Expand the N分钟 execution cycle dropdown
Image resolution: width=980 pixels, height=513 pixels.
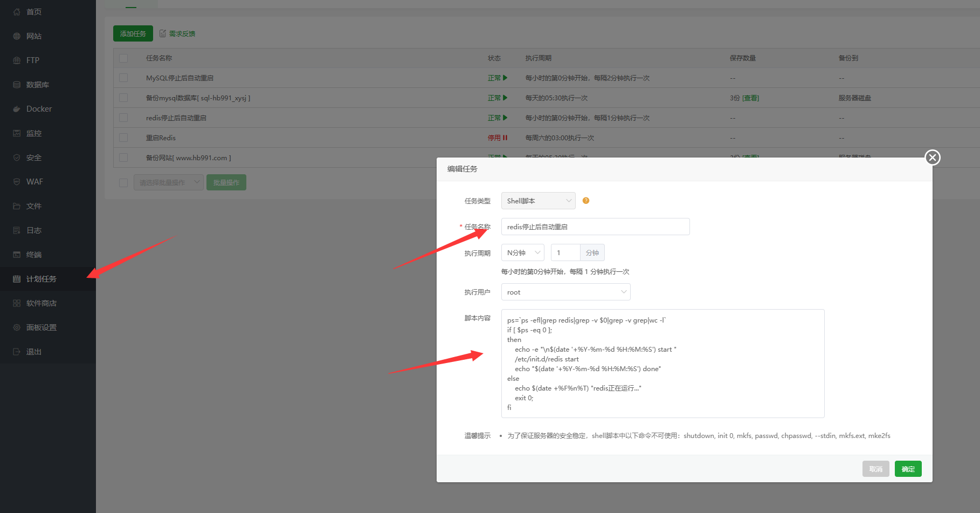(x=522, y=252)
